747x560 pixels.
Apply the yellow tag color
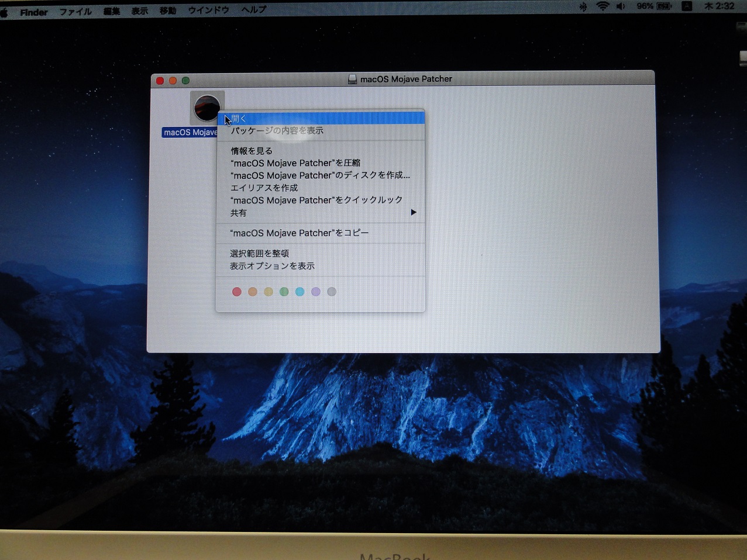coord(268,292)
